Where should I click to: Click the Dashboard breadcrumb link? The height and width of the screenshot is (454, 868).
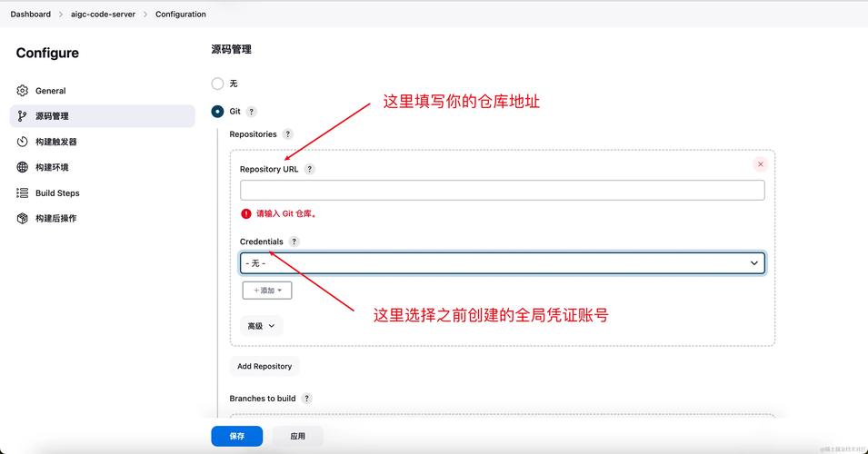pyautogui.click(x=30, y=15)
